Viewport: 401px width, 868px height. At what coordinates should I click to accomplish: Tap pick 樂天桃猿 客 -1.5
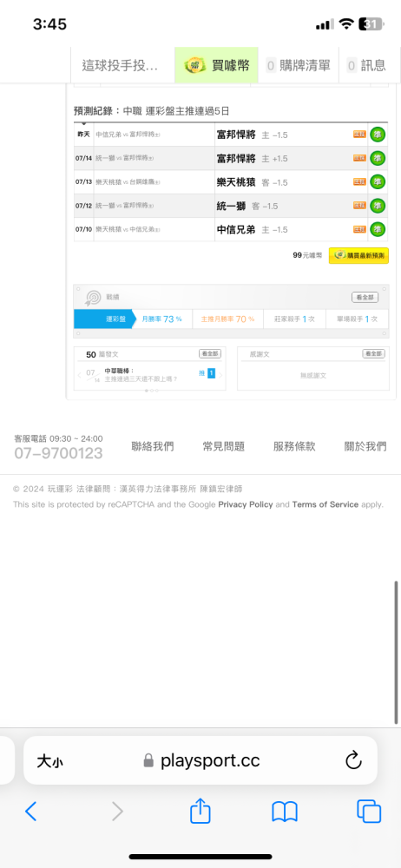252,181
